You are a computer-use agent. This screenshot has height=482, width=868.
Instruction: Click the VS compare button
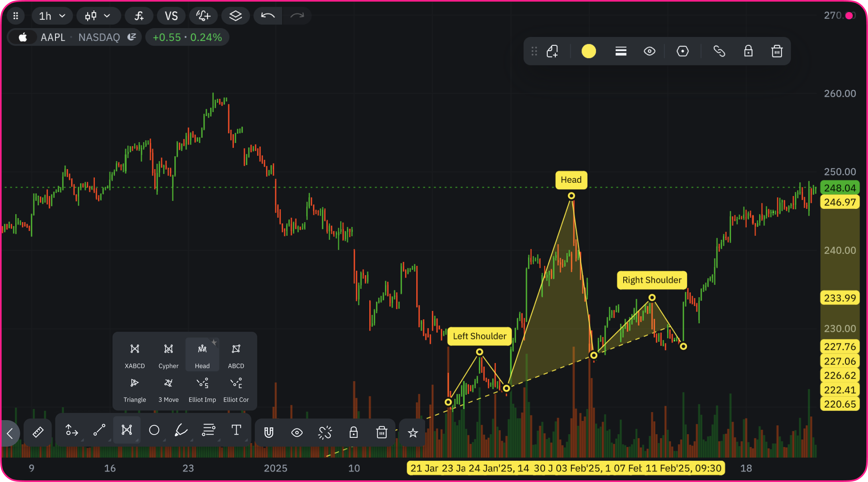[171, 16]
